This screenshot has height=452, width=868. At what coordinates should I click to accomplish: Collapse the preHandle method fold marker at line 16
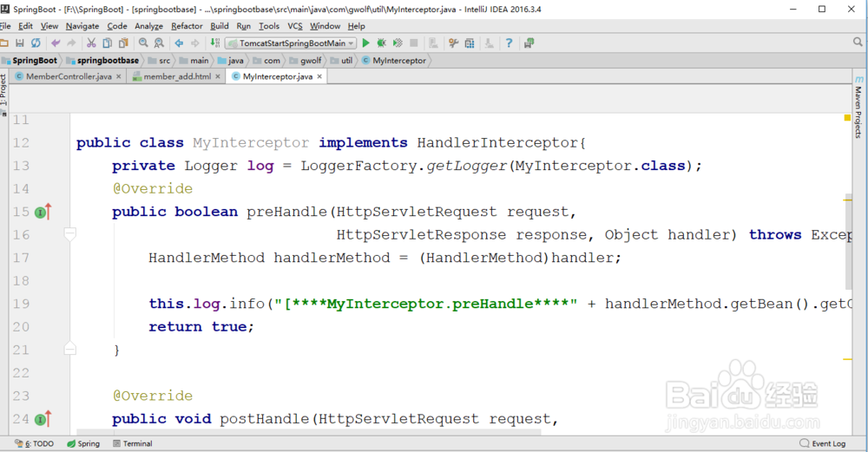(x=69, y=234)
